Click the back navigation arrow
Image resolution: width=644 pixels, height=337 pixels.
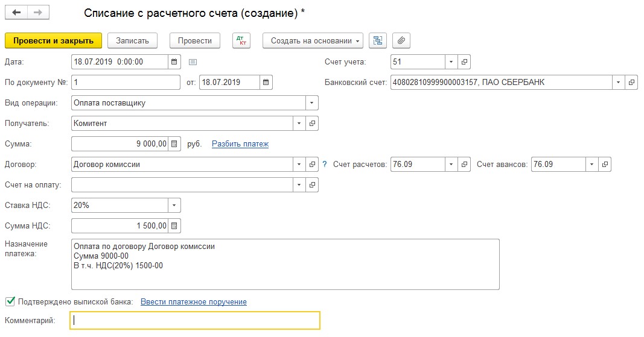click(x=16, y=13)
